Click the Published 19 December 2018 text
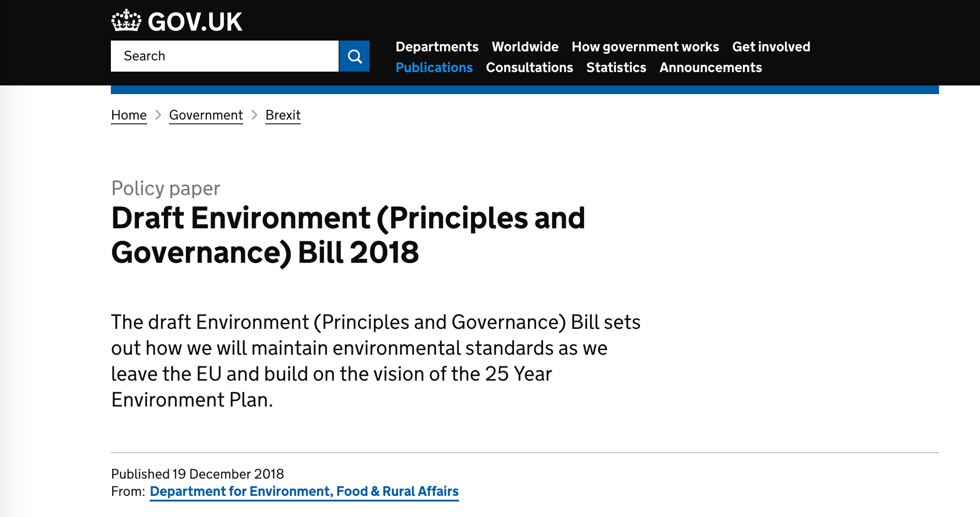 pyautogui.click(x=197, y=474)
